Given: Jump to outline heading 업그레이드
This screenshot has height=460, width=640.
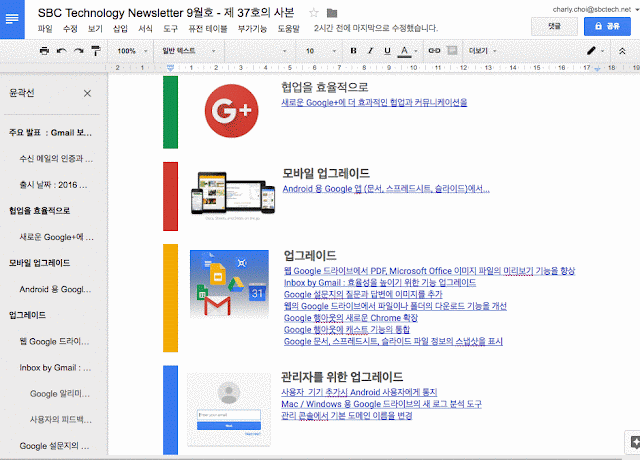Looking at the screenshot, I should pyautogui.click(x=27, y=315).
